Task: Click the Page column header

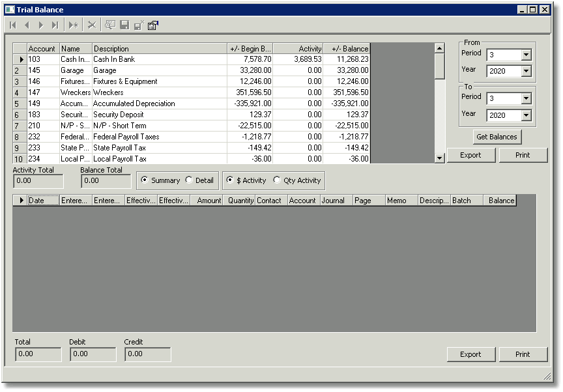Action: [369, 201]
